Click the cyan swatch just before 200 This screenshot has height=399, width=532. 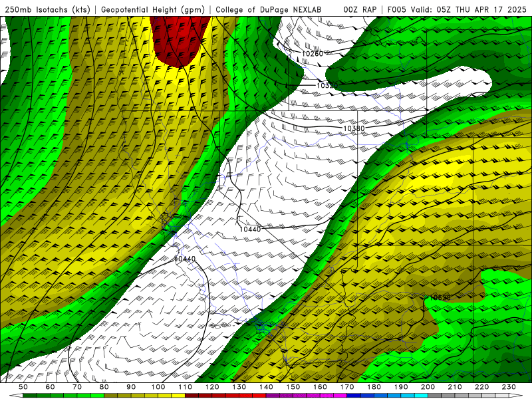pos(421,396)
